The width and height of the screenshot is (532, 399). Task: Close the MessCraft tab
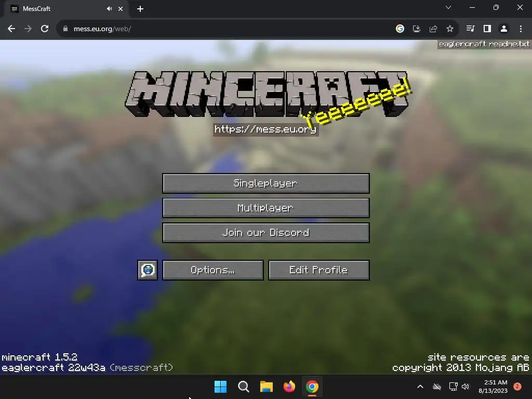[x=121, y=9]
